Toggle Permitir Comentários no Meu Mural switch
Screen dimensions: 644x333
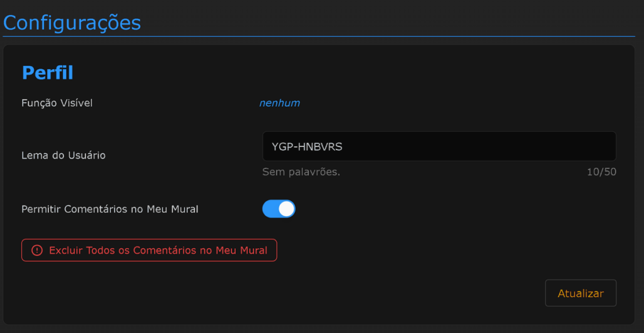click(x=279, y=209)
